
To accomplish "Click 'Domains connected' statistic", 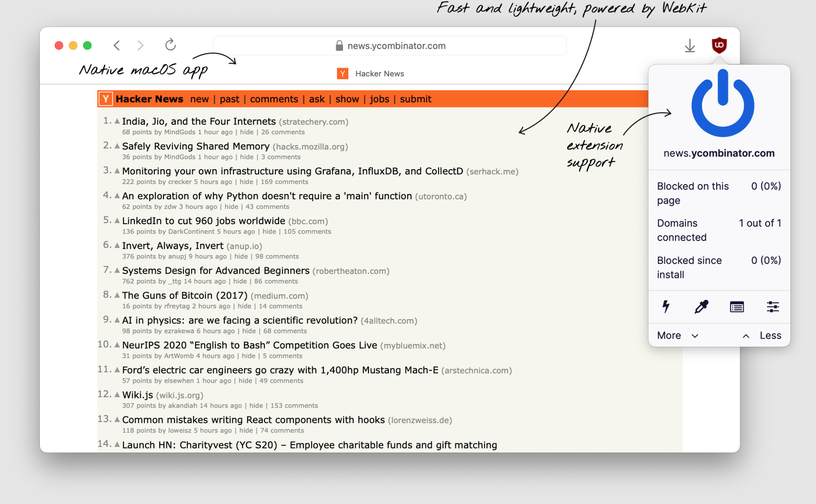I will (x=719, y=230).
